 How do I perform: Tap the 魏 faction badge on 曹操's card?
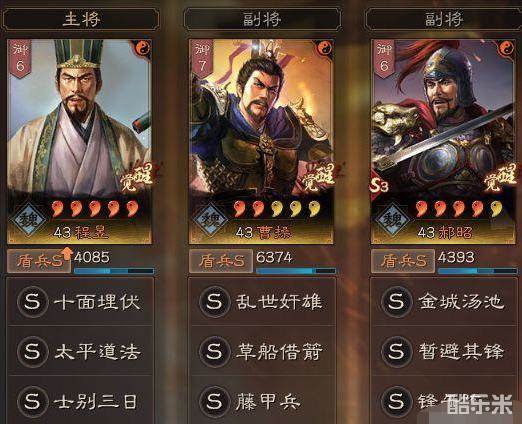pos(210,219)
